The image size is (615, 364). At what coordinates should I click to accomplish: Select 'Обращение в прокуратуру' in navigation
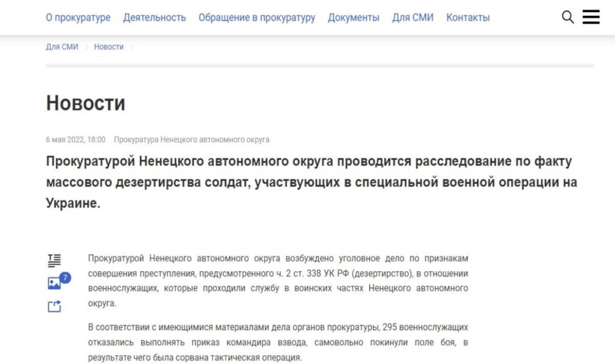pyautogui.click(x=257, y=17)
